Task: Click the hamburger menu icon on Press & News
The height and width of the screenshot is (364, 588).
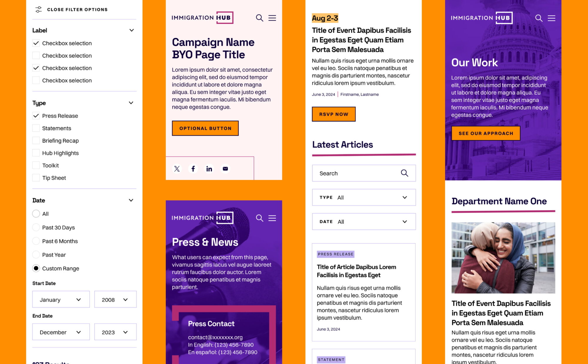Action: click(x=273, y=217)
